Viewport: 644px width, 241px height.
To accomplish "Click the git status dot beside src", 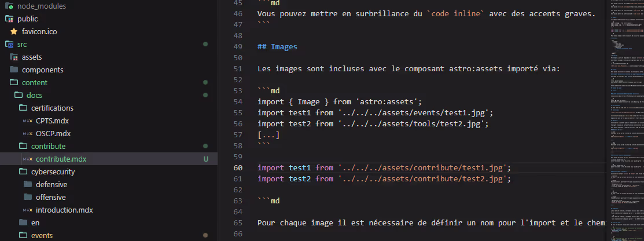I will tap(205, 44).
